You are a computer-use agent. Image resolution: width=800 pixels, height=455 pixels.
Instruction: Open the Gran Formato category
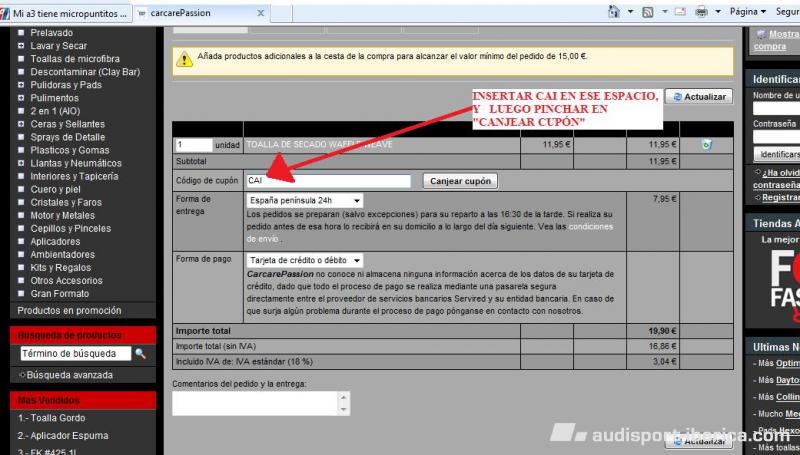pyautogui.click(x=60, y=294)
